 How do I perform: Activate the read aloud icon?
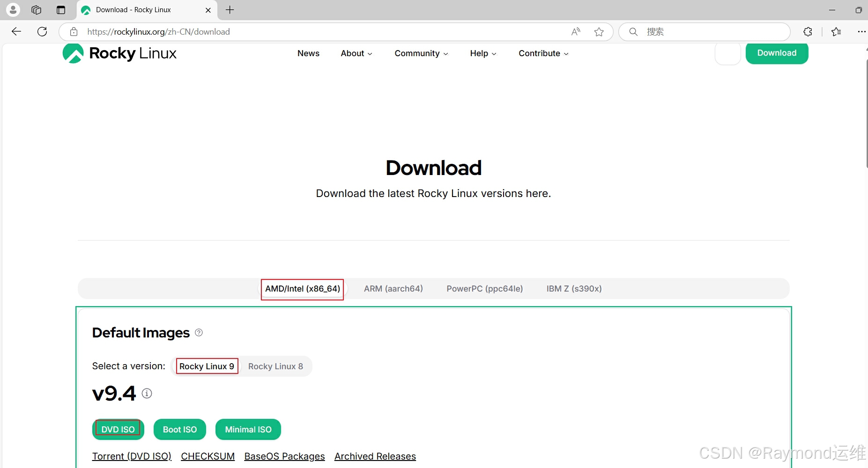[576, 32]
